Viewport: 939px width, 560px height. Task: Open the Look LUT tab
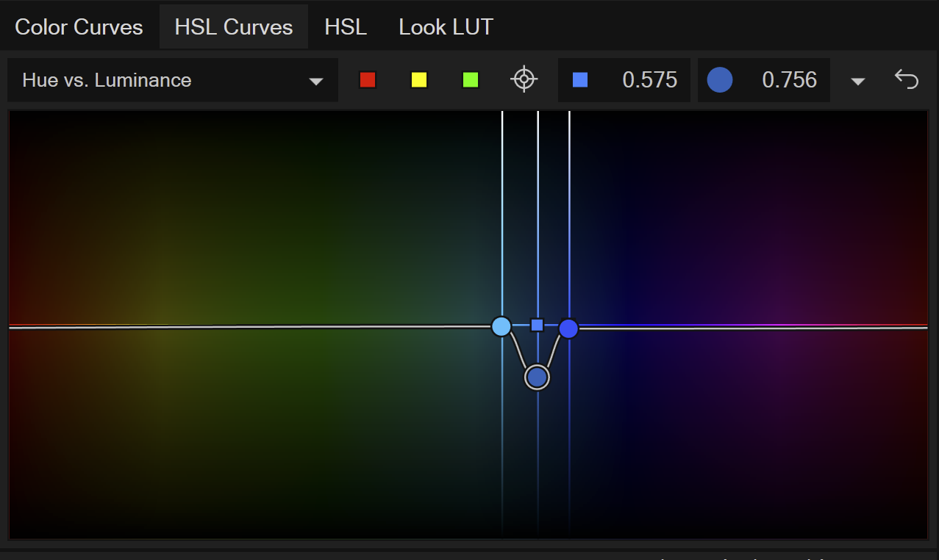point(445,26)
